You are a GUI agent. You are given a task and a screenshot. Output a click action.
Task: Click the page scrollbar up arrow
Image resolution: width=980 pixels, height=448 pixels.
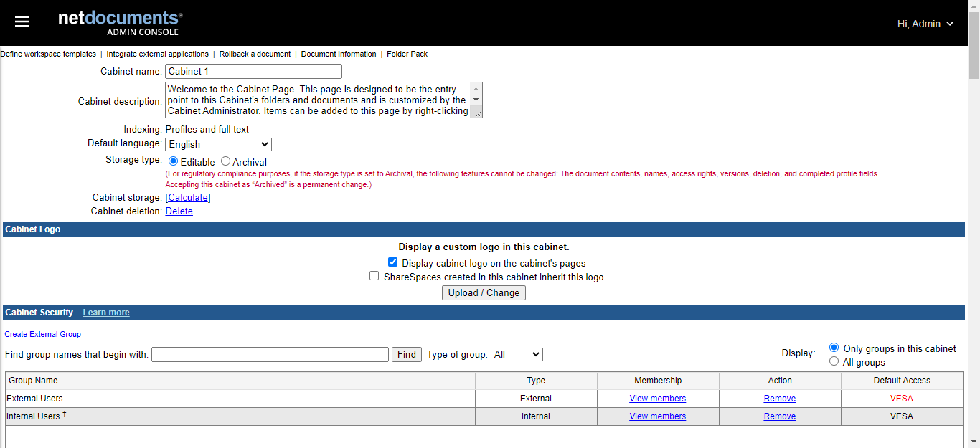coord(974,6)
